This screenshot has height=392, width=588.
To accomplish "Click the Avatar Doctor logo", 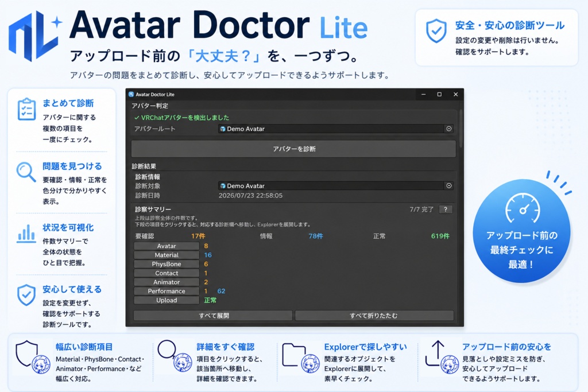I will 34,36.
